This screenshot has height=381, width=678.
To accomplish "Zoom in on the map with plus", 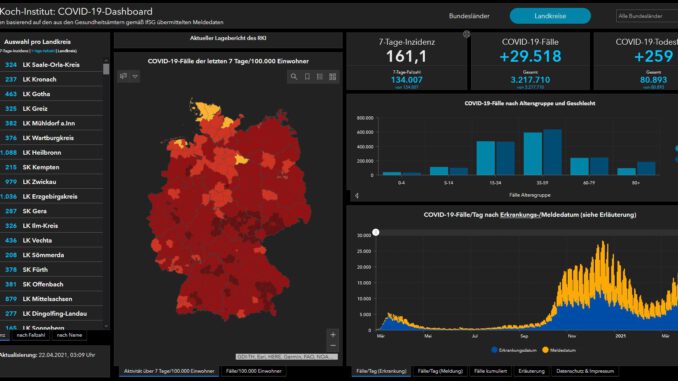I will point(333,335).
